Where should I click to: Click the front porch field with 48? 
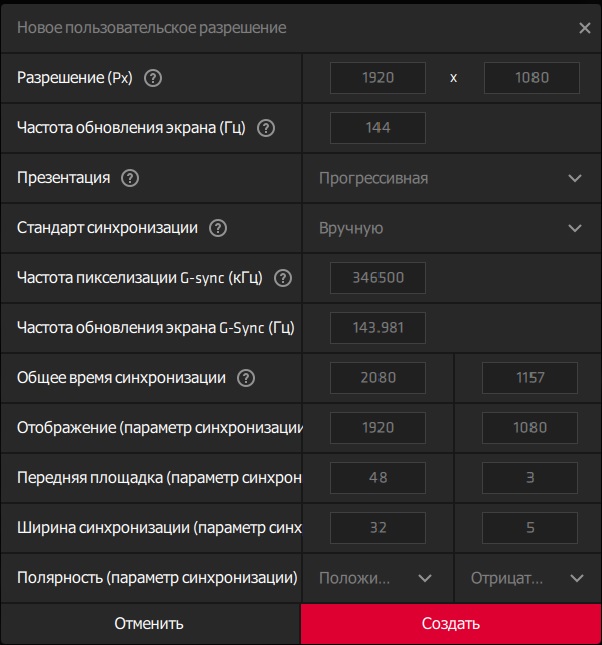(x=378, y=478)
